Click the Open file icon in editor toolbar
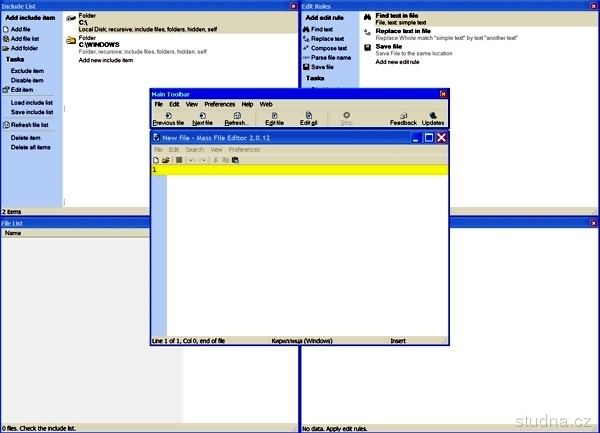 pos(165,160)
